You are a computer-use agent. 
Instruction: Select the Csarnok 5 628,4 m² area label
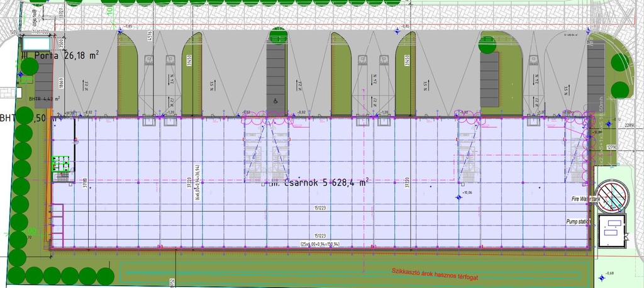coord(314,184)
